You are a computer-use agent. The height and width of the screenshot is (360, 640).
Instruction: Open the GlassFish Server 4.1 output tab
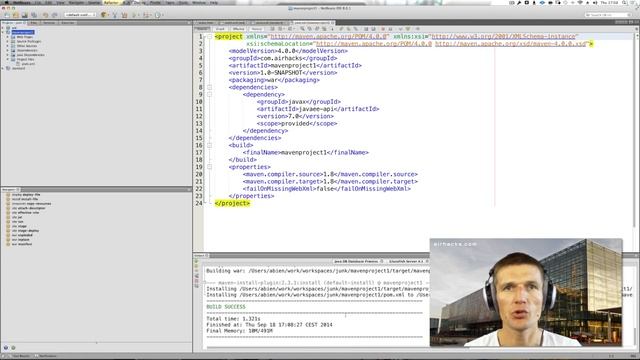[x=408, y=261]
